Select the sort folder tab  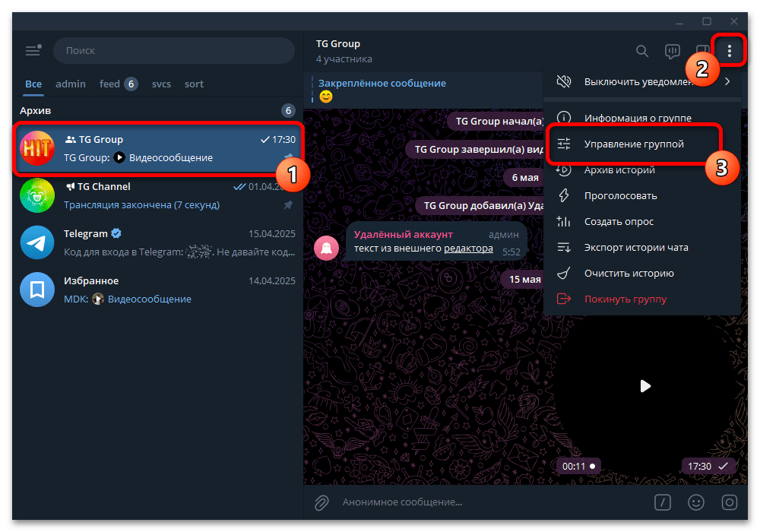coord(194,84)
